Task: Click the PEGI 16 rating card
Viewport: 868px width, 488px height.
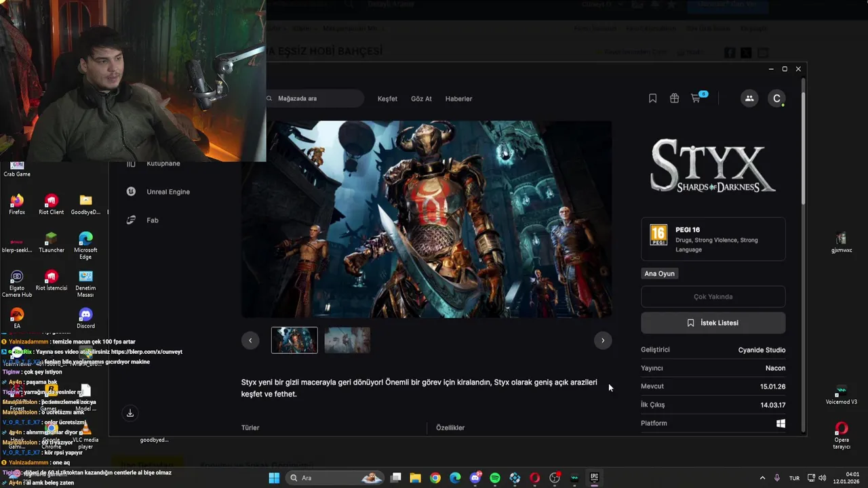Action: [x=713, y=239]
